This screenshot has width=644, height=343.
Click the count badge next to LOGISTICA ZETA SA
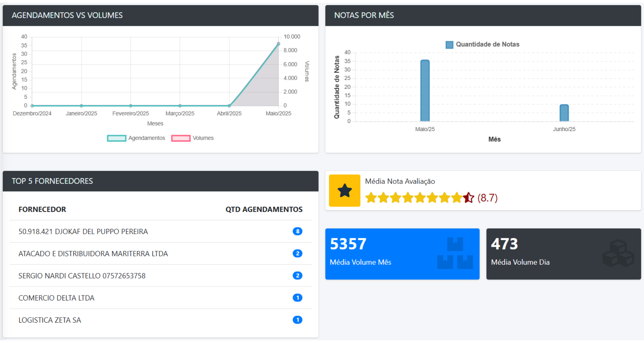click(297, 320)
